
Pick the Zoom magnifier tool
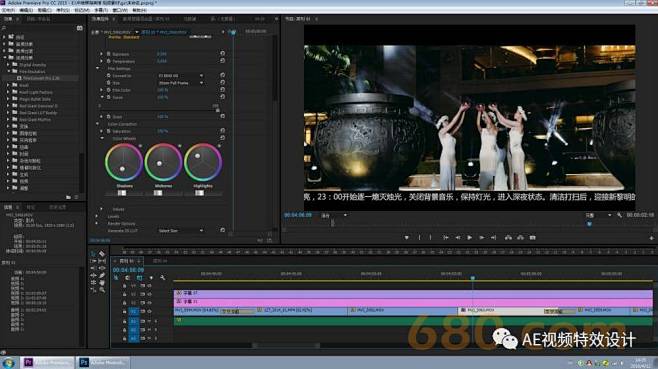click(x=102, y=290)
